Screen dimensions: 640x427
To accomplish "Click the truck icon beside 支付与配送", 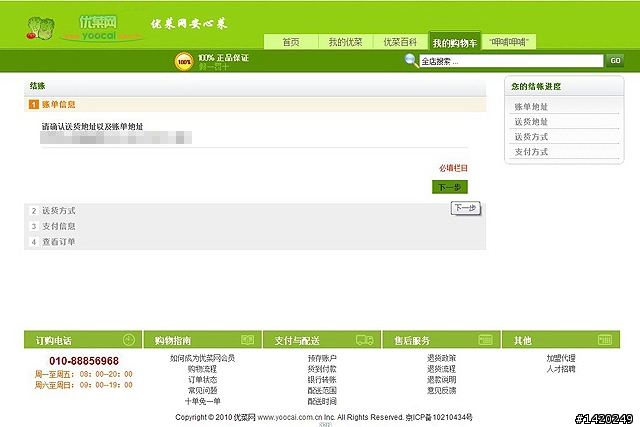I will pos(364,340).
